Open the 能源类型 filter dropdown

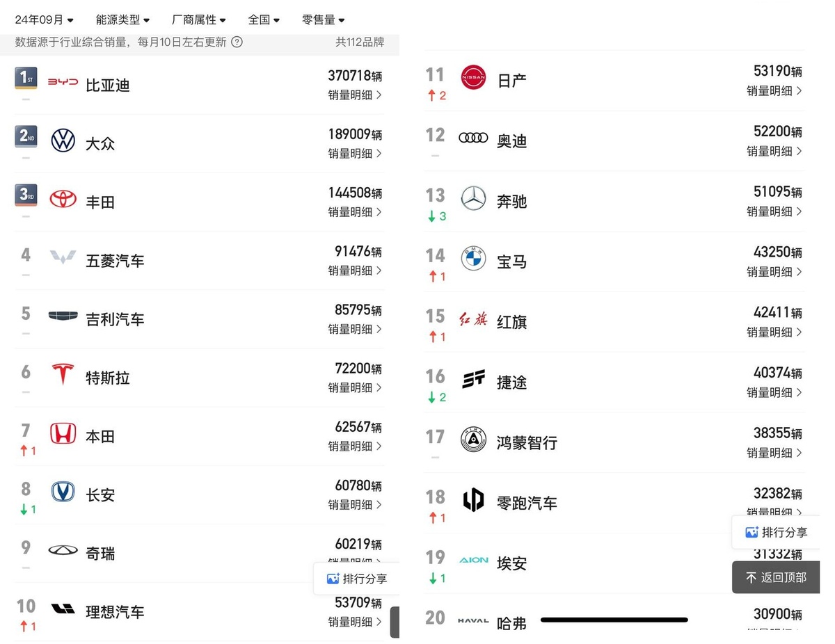(x=122, y=20)
